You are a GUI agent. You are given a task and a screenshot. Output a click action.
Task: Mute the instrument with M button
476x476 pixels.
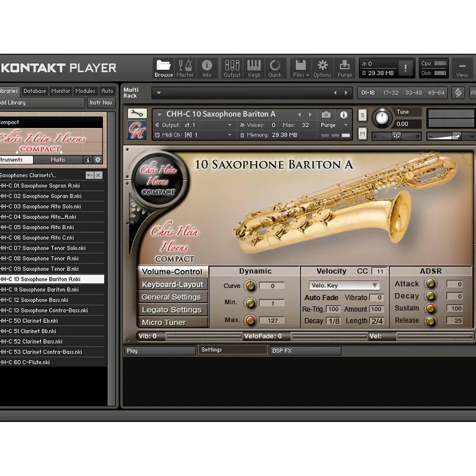[362, 133]
